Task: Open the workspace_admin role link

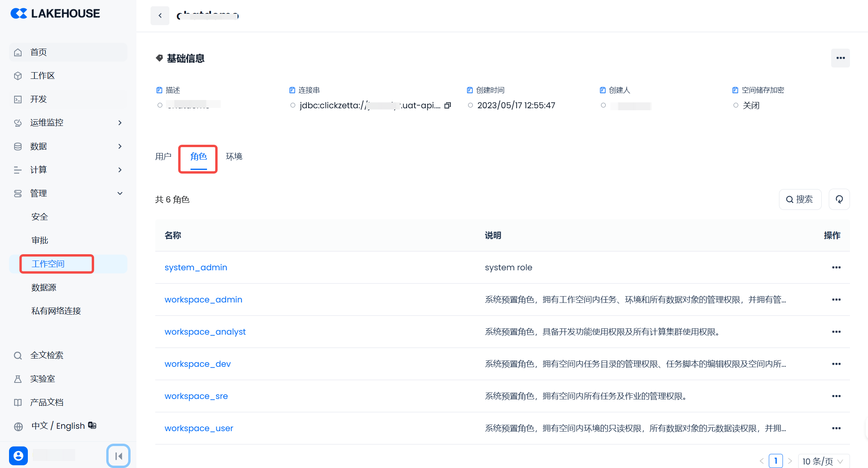Action: coord(203,300)
